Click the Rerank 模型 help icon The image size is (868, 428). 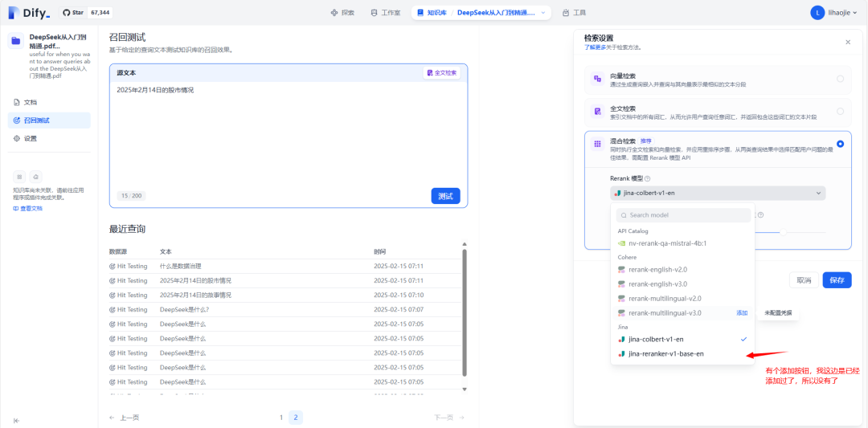point(648,178)
